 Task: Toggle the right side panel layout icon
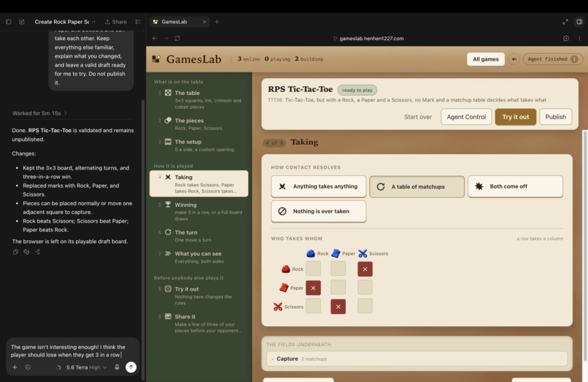579,22
